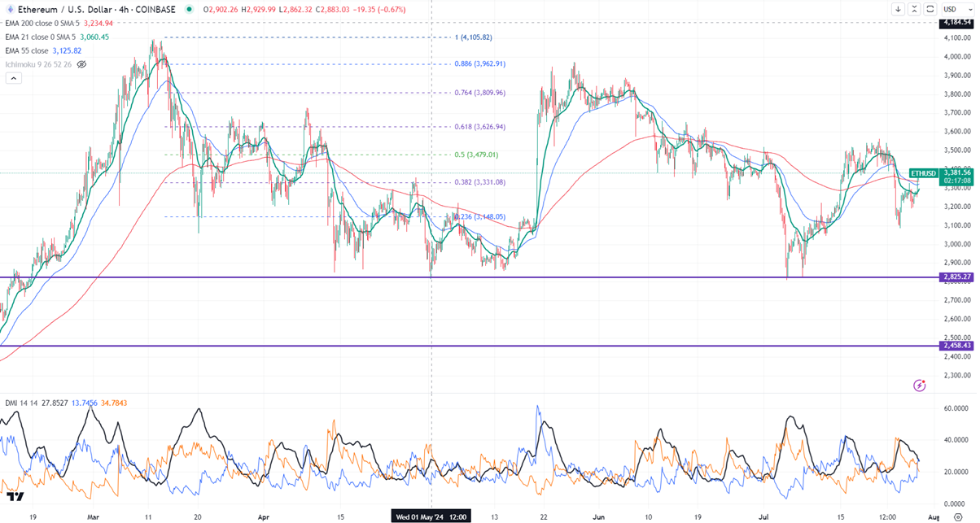
Task: Click the fullscreen frame icon at top right
Action: (x=930, y=9)
